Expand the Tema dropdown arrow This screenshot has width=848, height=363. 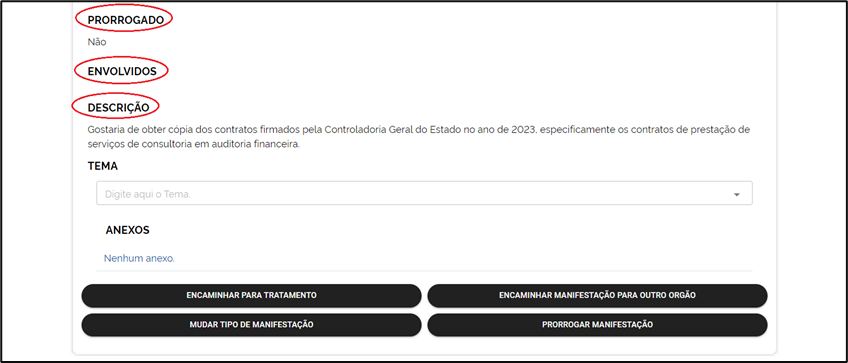tap(736, 194)
